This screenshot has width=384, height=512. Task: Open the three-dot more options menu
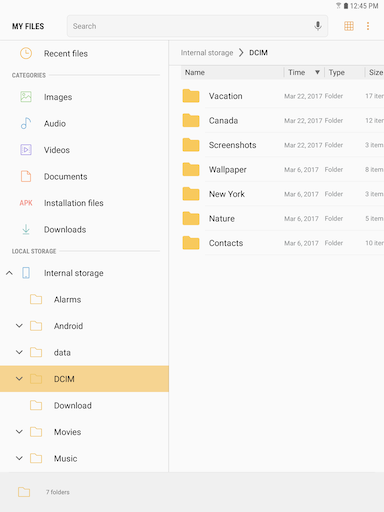click(x=368, y=26)
